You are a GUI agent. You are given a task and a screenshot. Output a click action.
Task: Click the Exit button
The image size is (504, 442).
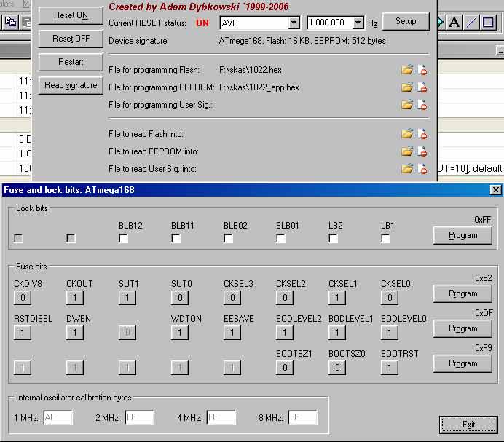coord(468,425)
